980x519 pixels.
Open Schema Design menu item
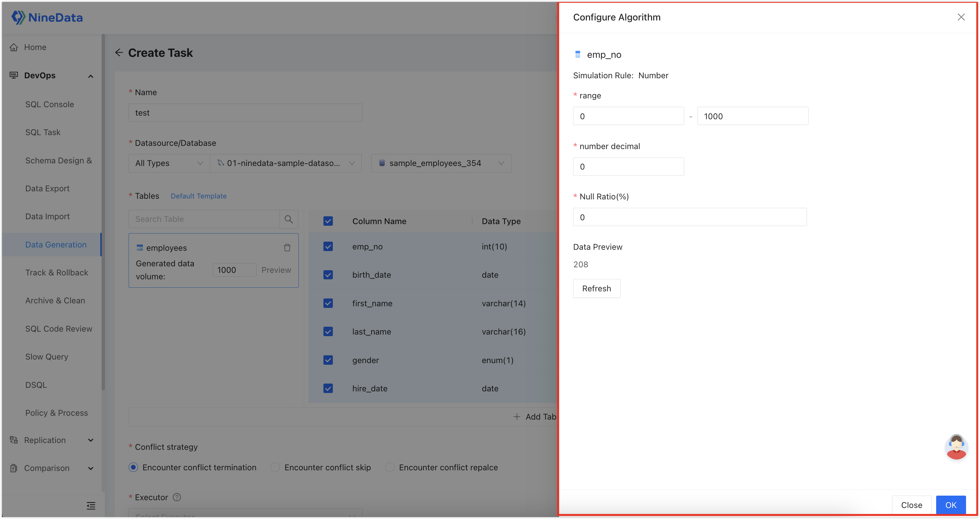click(58, 160)
